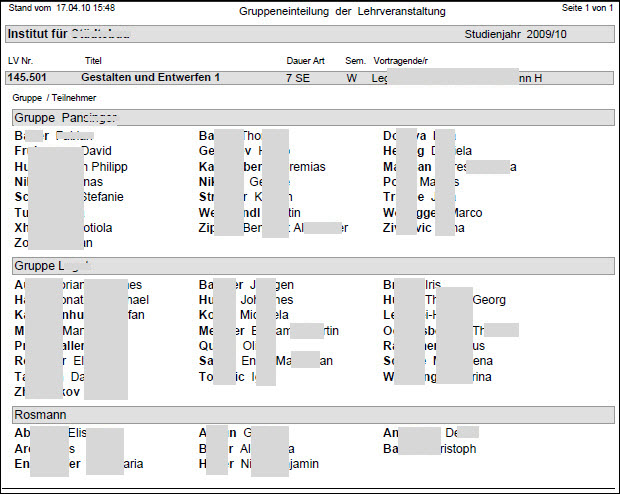Select the 'Institut für' header text

(38, 34)
